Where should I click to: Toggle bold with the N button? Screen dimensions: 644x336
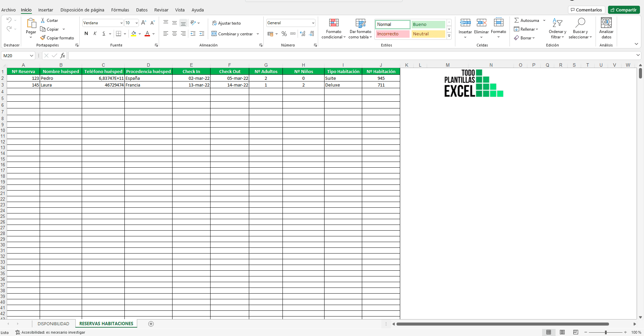pos(86,34)
